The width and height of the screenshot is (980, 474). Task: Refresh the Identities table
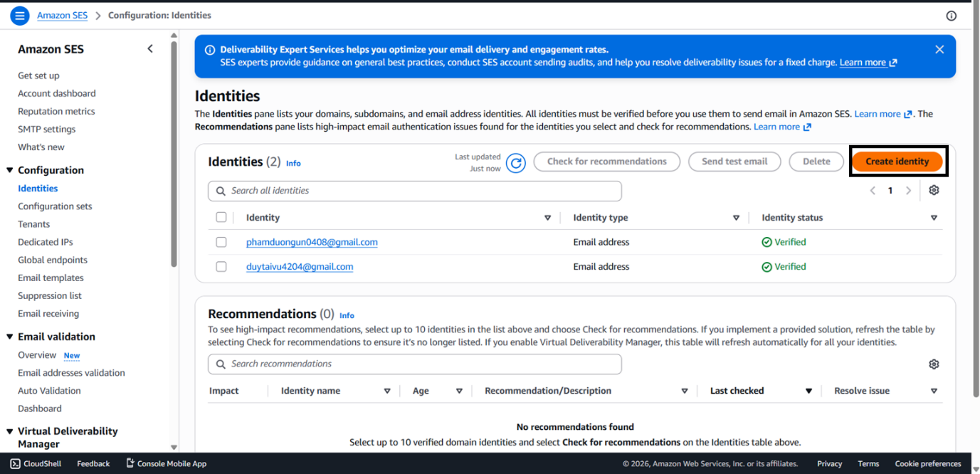pyautogui.click(x=516, y=163)
